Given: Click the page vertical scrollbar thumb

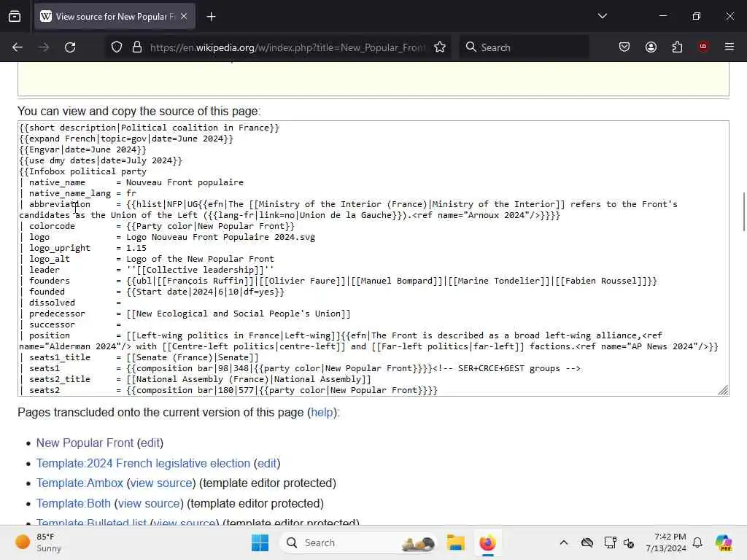Looking at the screenshot, I should pos(743,211).
